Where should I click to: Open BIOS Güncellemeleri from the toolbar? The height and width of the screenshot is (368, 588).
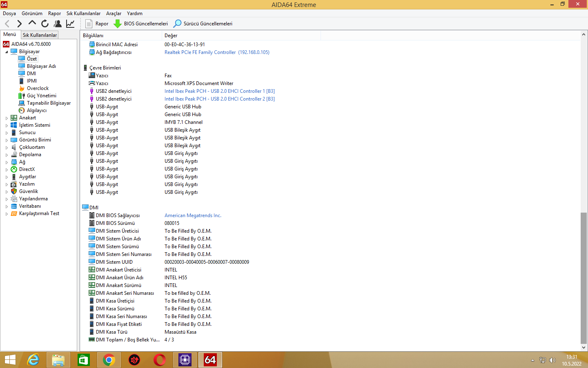click(141, 24)
